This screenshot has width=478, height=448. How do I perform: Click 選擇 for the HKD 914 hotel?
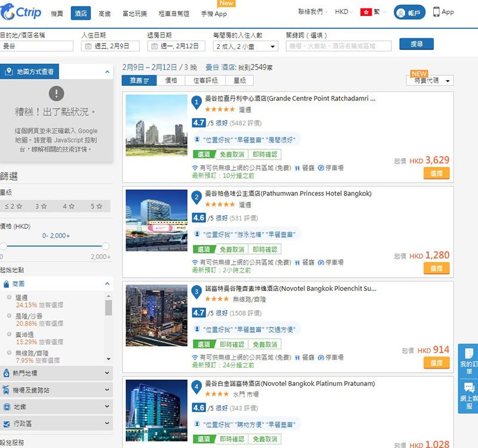pos(436,363)
